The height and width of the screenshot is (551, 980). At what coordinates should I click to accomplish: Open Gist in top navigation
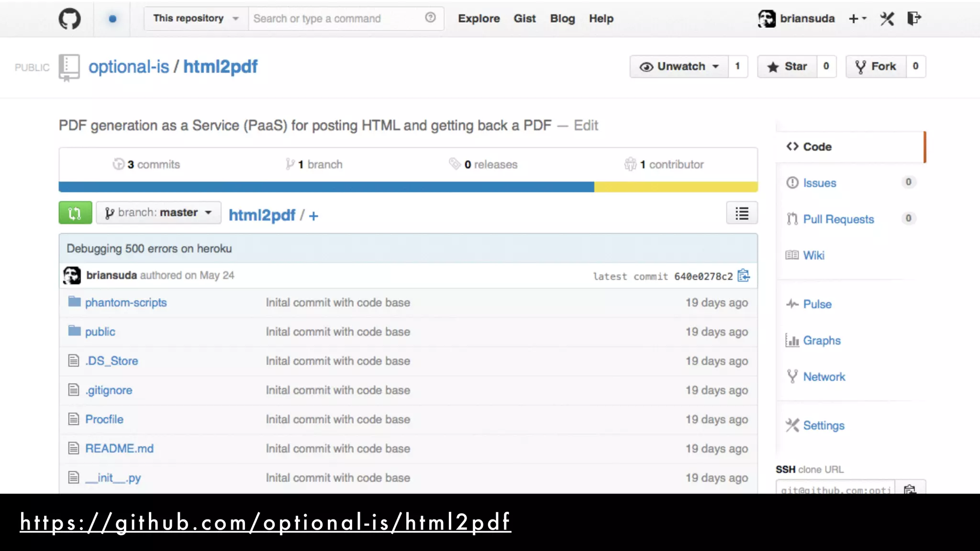coord(524,19)
